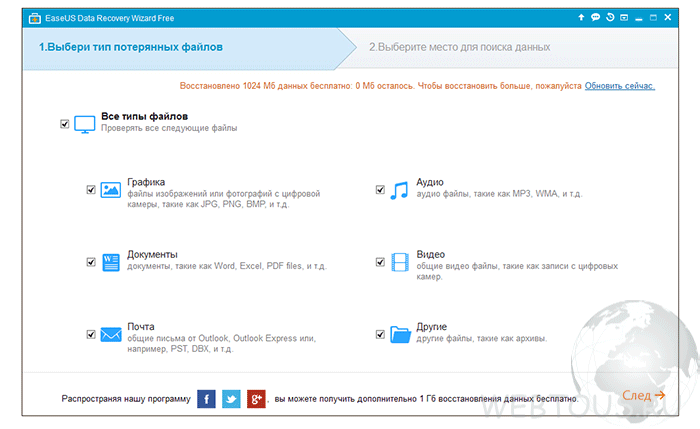Click the 'Все типы файлов' label
This screenshot has height=429, width=700.
tap(144, 117)
